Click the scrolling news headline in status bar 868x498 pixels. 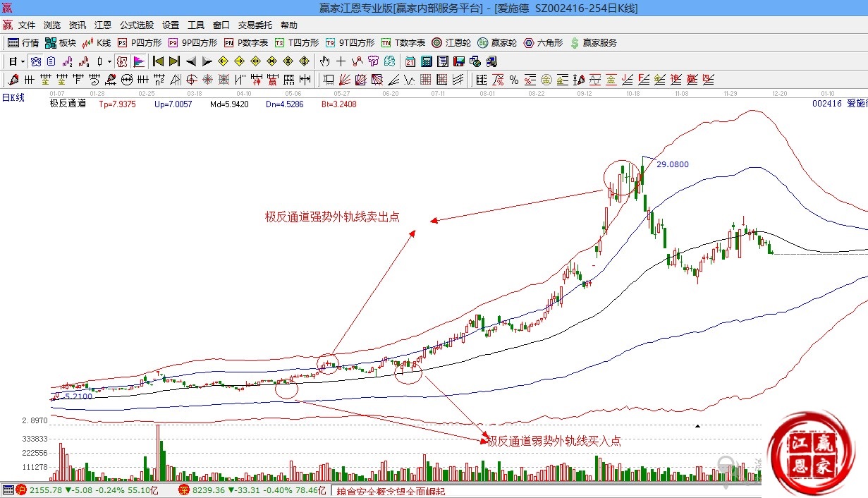(x=391, y=491)
